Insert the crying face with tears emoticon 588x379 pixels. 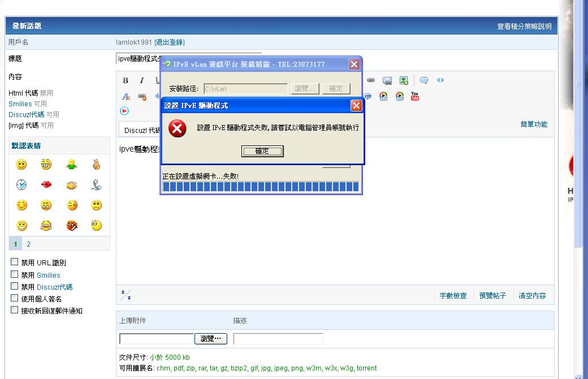tap(46, 226)
